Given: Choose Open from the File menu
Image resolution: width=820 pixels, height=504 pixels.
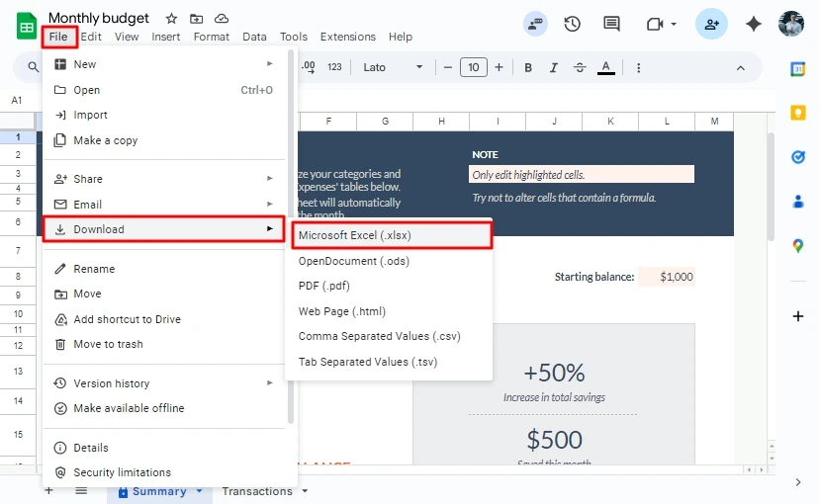Looking at the screenshot, I should 164,90.
